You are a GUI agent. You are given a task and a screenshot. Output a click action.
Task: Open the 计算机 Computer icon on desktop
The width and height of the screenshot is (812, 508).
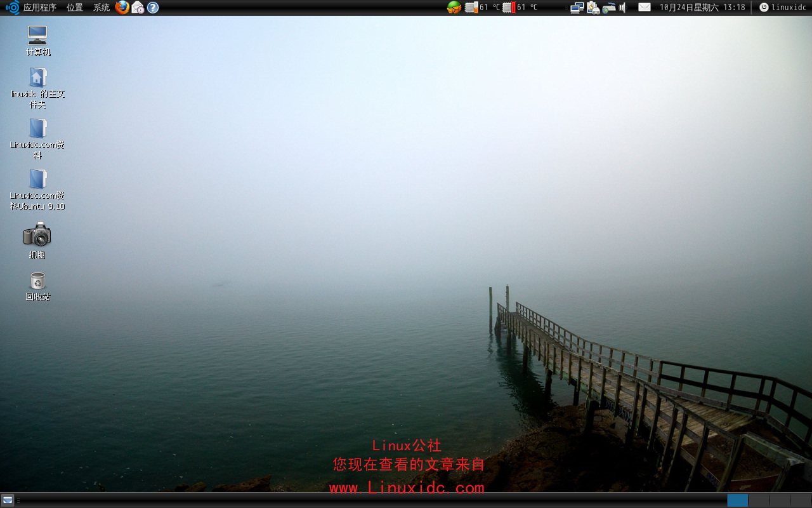point(37,35)
